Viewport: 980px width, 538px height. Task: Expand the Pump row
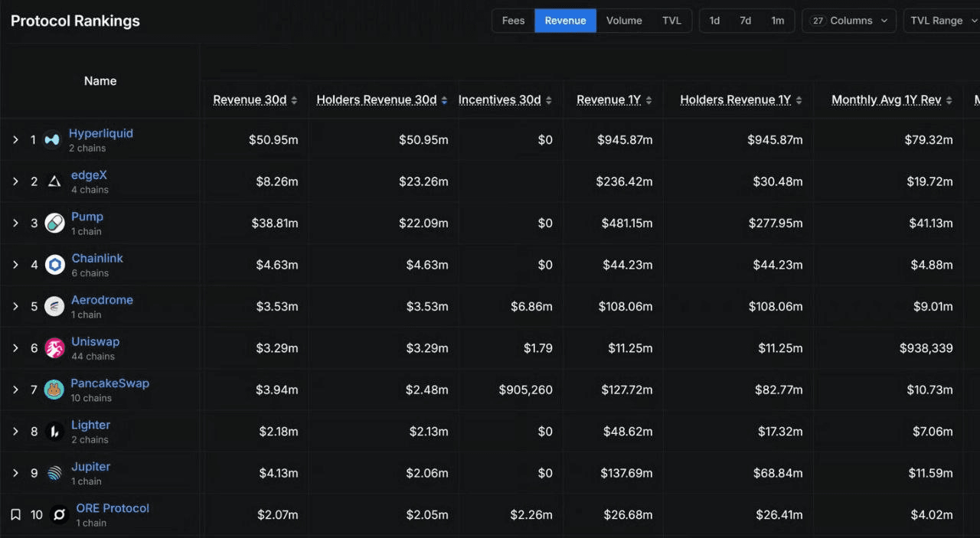(x=15, y=223)
